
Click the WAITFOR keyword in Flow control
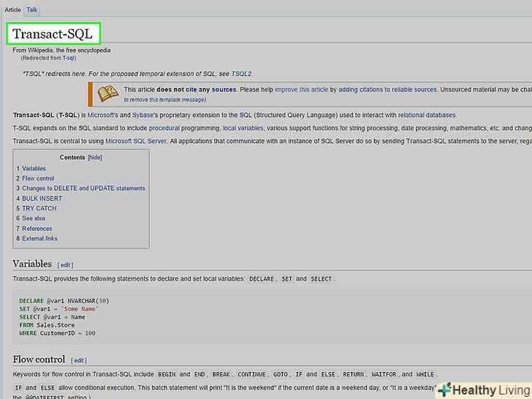pyautogui.click(x=384, y=375)
